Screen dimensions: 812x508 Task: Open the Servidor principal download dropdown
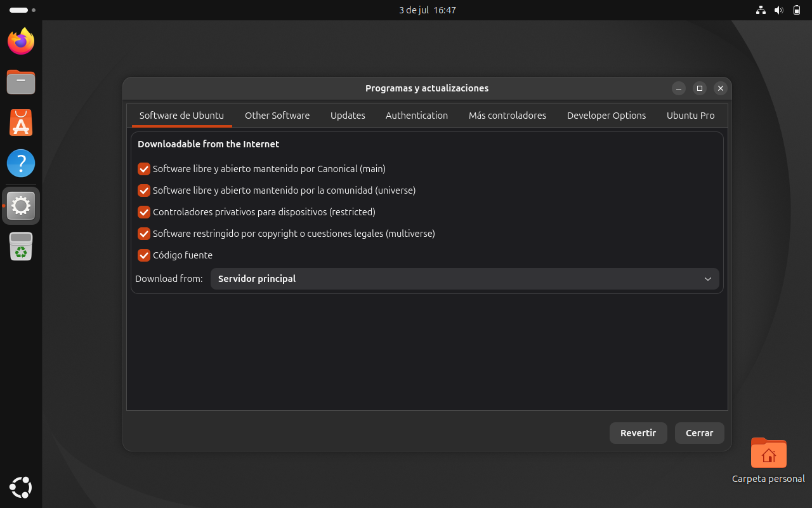point(464,279)
